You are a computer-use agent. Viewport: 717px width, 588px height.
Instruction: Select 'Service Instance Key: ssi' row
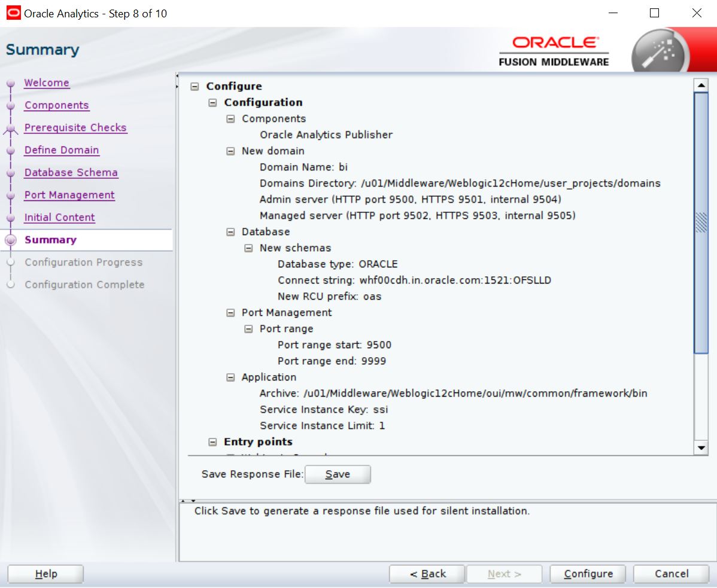click(x=324, y=409)
